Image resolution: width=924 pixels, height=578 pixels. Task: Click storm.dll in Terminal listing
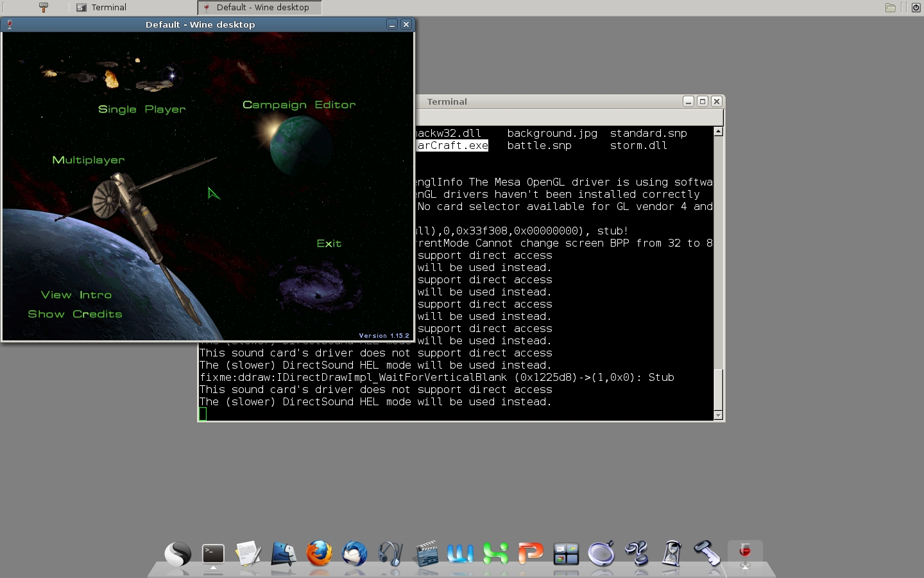tap(639, 146)
